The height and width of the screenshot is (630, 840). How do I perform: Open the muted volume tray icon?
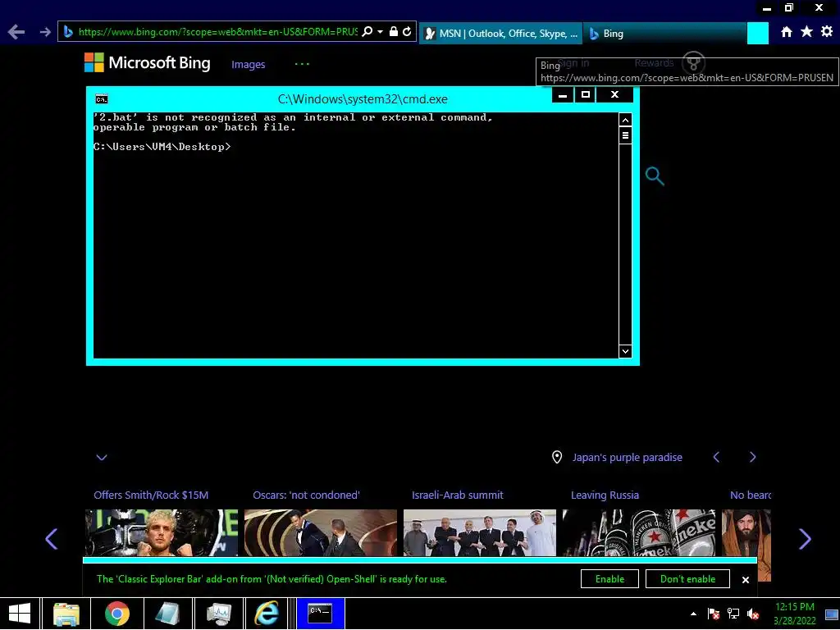(753, 614)
